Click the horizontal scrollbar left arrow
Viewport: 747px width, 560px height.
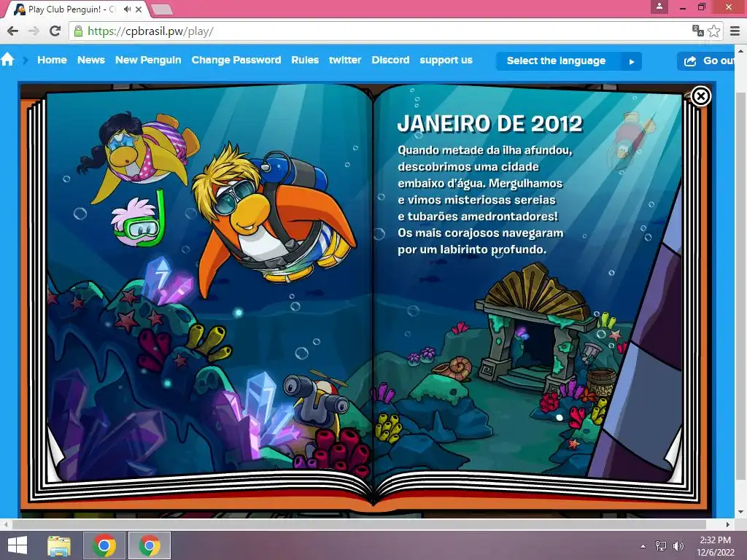5,524
